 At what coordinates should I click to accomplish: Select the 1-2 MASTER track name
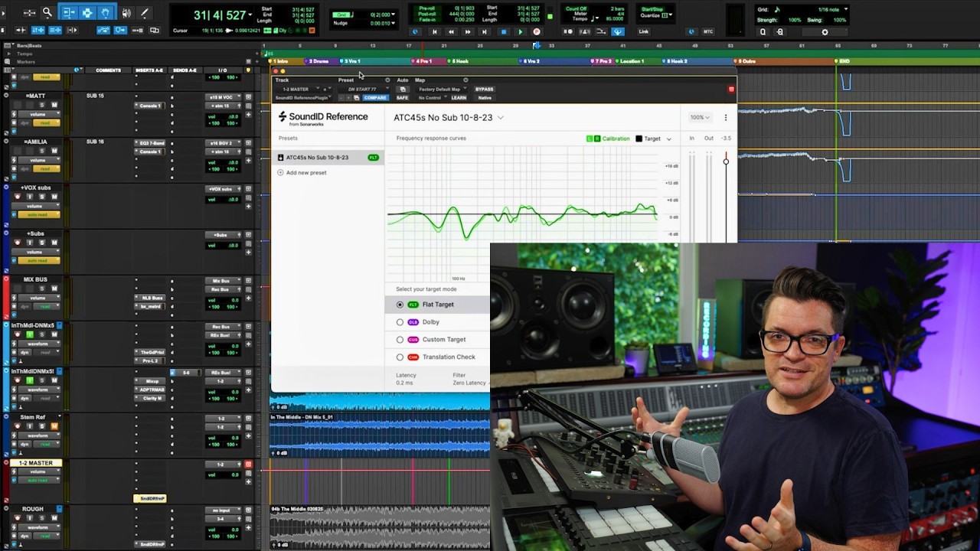[35, 463]
